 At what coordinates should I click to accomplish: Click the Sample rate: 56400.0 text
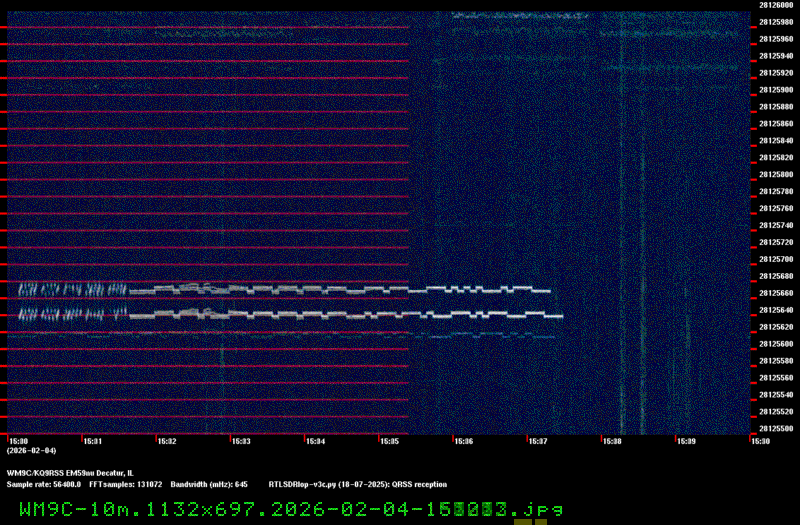tap(43, 483)
